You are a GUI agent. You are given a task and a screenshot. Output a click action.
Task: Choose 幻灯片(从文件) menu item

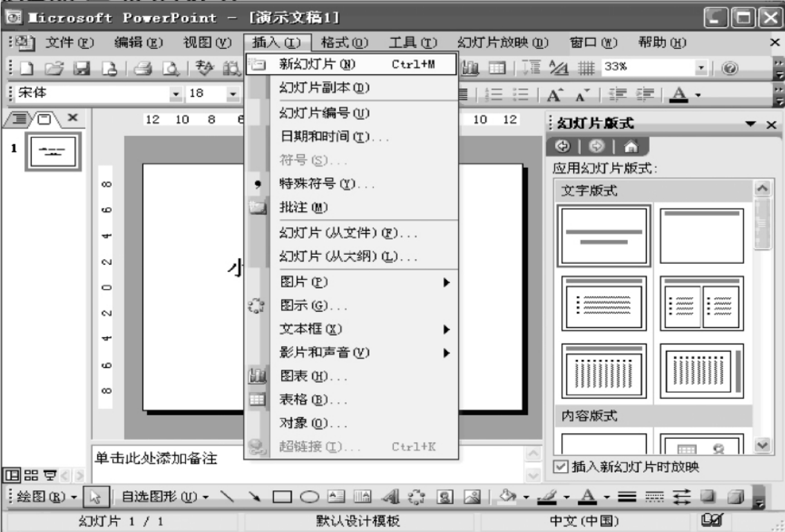tap(352, 232)
